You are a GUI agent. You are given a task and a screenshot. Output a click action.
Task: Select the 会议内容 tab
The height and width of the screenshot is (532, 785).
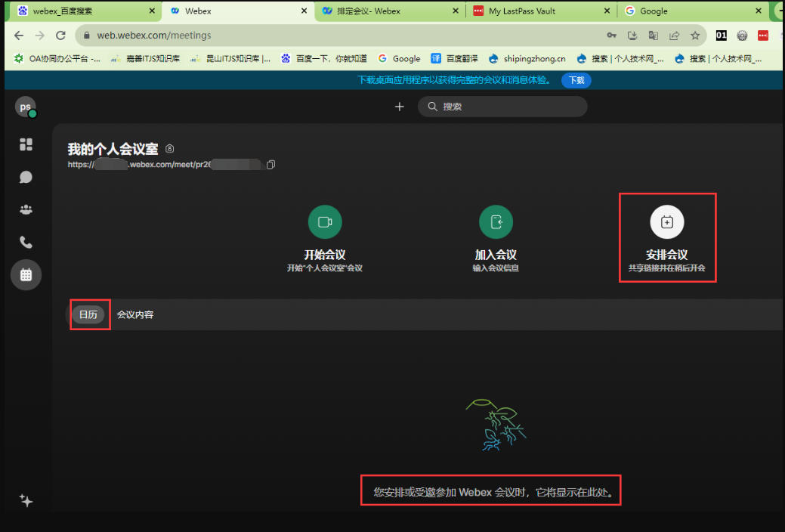135,314
